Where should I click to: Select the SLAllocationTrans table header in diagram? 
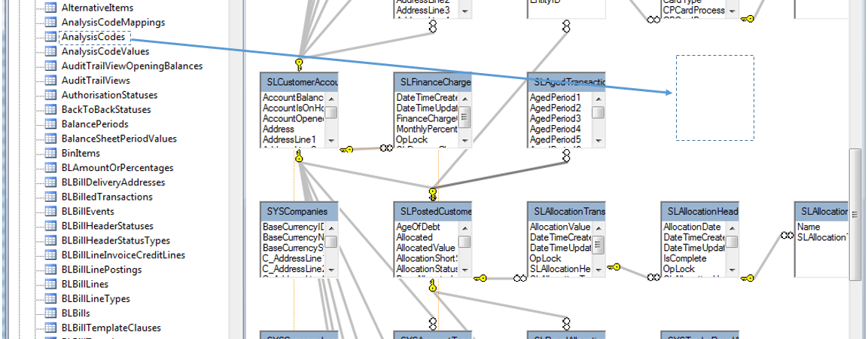pyautogui.click(x=566, y=212)
